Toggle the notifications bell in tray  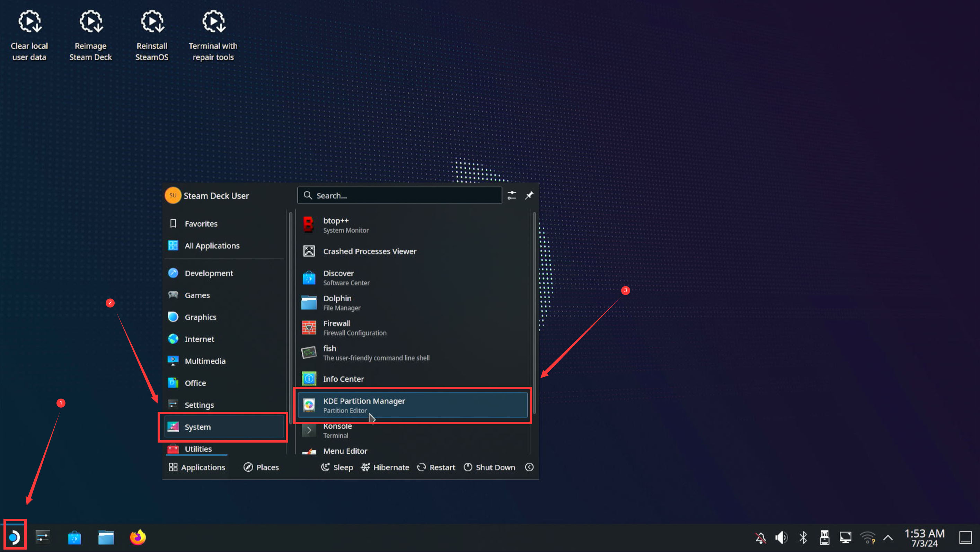[760, 537]
